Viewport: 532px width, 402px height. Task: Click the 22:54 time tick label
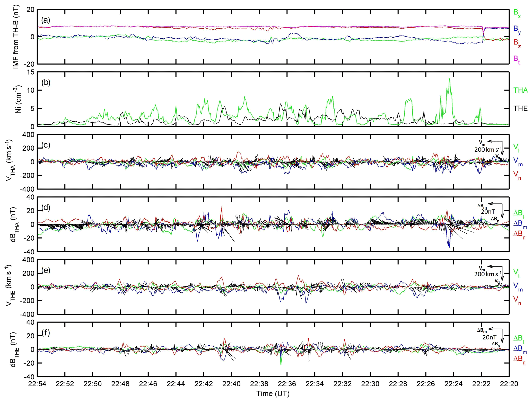(x=37, y=384)
